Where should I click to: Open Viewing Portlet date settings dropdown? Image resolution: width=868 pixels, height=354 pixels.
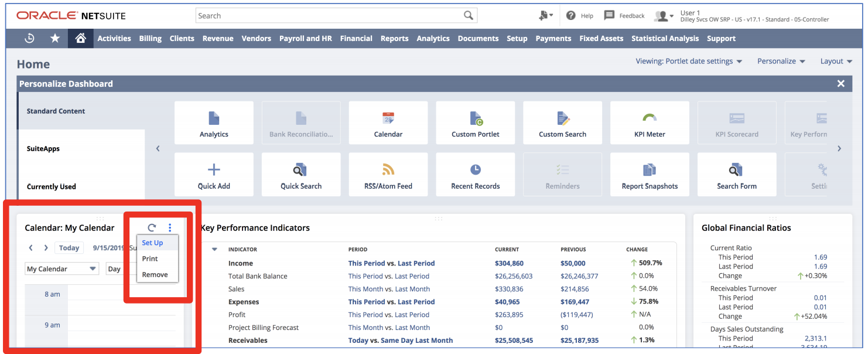689,61
